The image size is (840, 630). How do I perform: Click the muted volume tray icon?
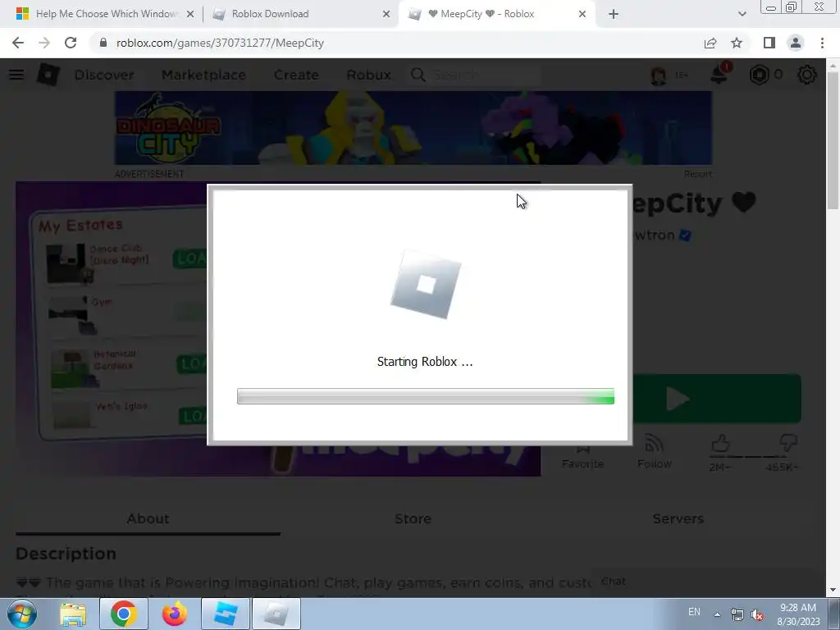pyautogui.click(x=757, y=614)
